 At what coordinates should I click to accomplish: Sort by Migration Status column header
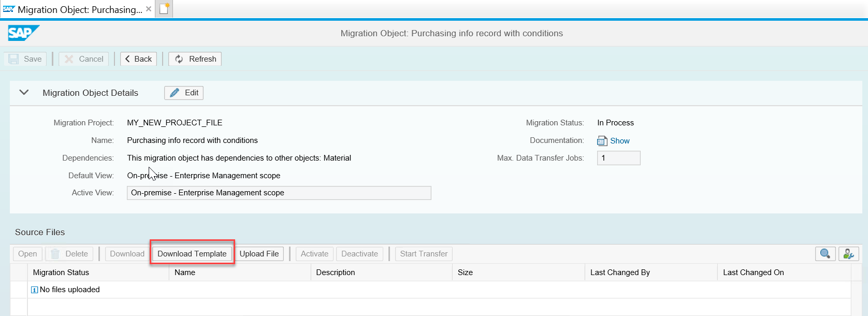click(98, 272)
